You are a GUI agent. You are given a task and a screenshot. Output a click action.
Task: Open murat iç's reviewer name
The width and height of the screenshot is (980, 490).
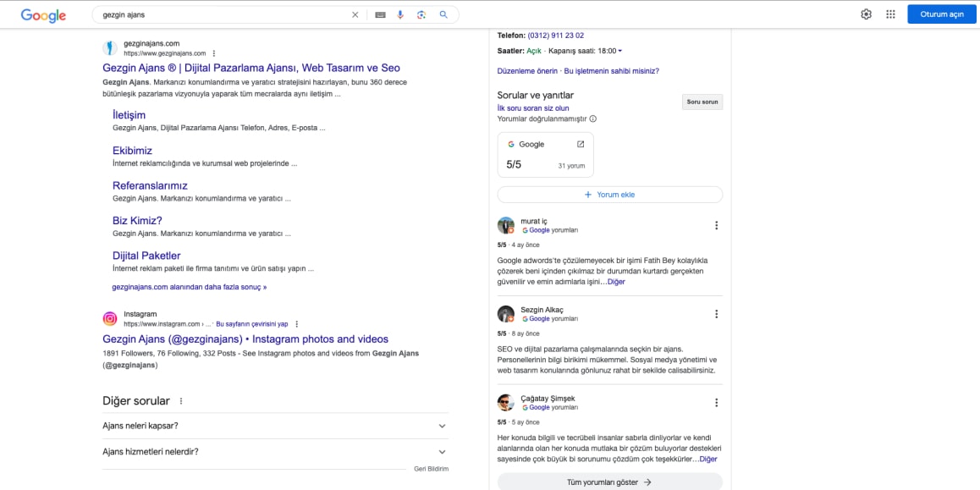534,221
